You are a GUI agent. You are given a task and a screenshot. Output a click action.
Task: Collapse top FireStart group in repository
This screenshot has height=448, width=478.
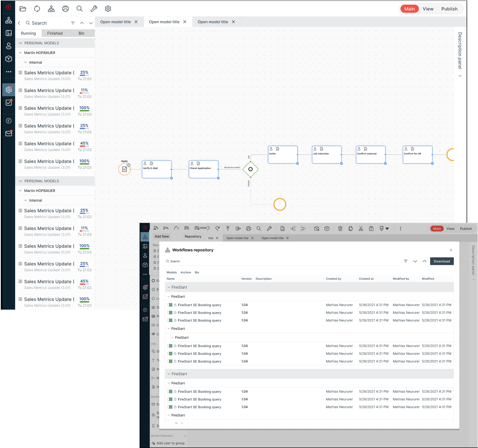(169, 287)
